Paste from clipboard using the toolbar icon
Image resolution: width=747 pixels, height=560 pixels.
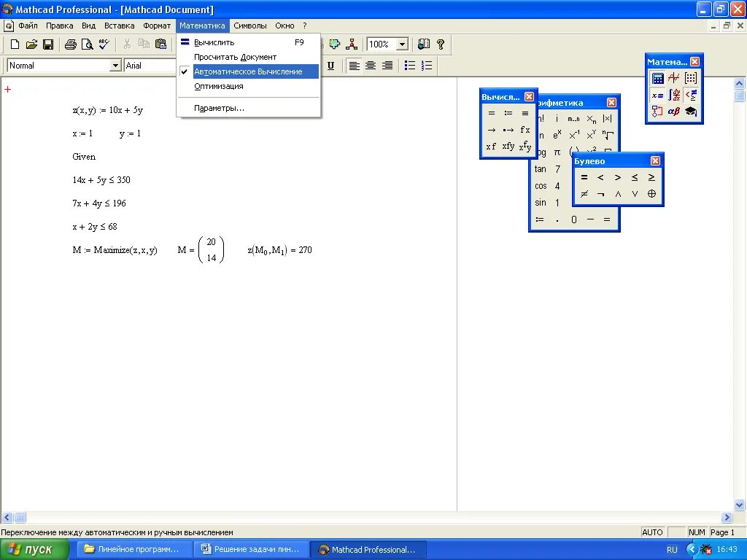(161, 44)
